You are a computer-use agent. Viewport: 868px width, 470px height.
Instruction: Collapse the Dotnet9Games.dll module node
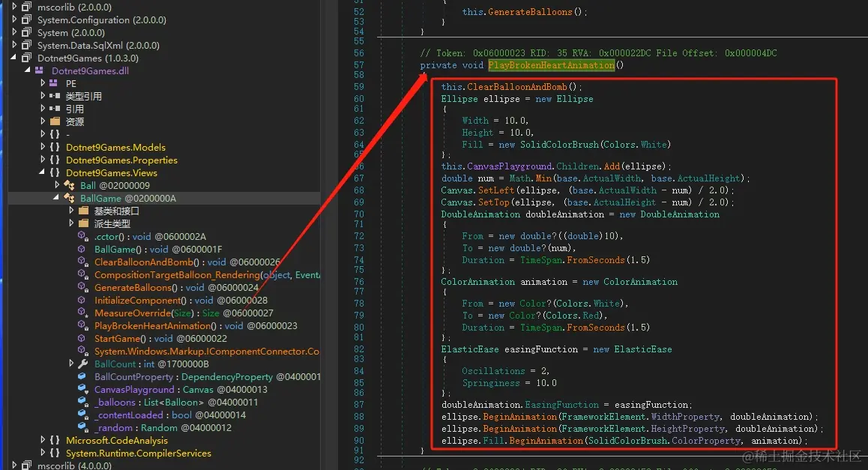tap(28, 70)
